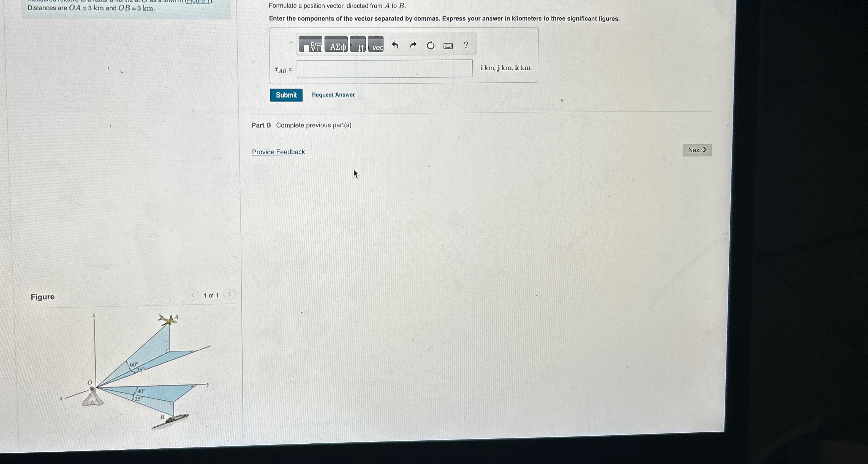This screenshot has height=464, width=868.
Task: Click the 1 of 1 page indicator
Action: point(210,295)
